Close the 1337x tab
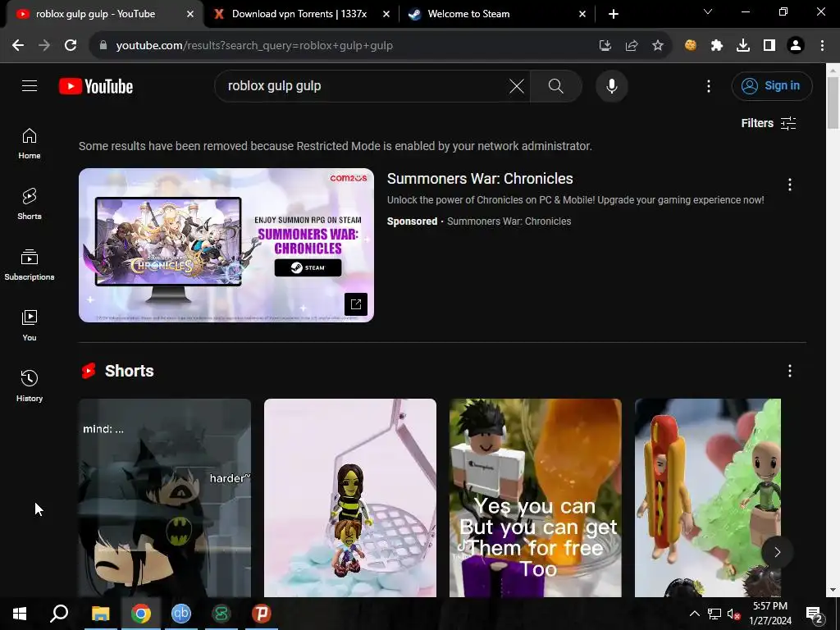 coord(386,15)
